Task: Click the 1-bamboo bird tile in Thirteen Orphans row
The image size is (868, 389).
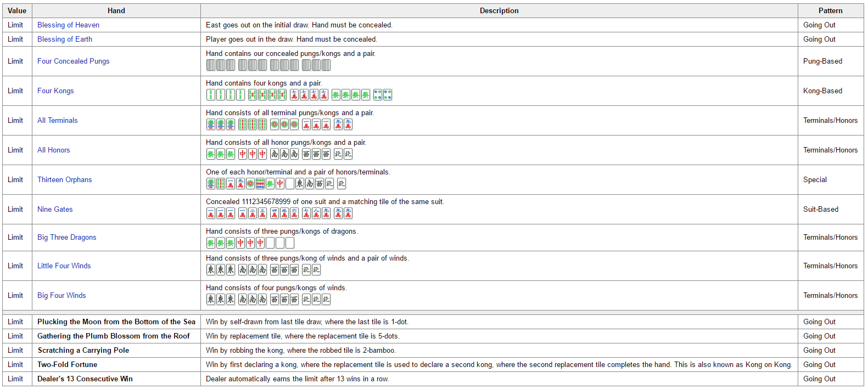Action: click(211, 184)
